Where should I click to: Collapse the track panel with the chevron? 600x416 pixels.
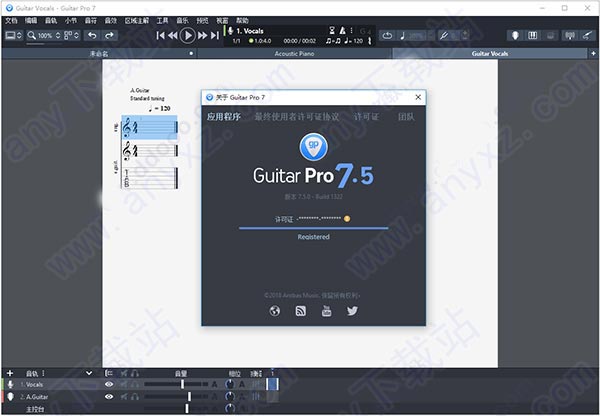pos(89,373)
